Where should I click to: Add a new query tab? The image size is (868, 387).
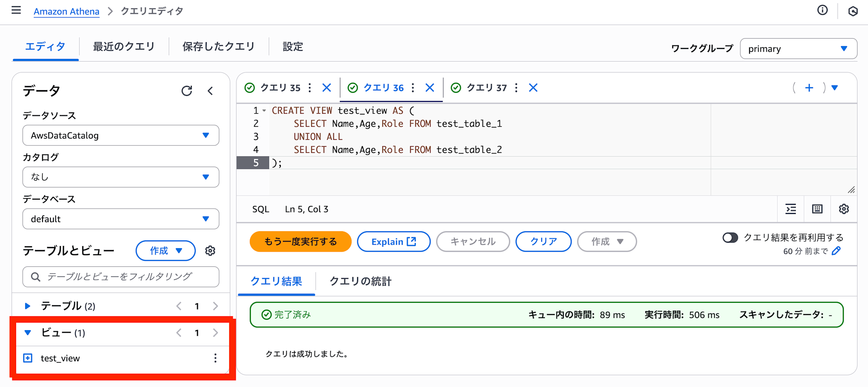click(809, 88)
